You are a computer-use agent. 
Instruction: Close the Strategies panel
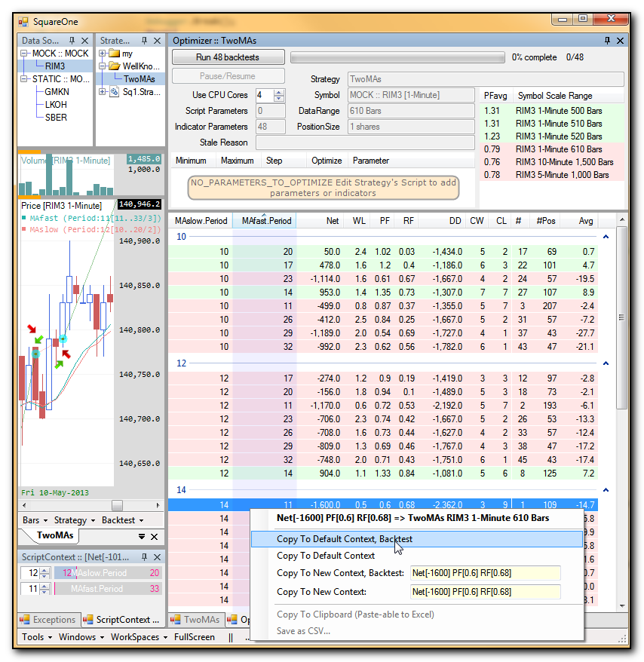click(157, 41)
